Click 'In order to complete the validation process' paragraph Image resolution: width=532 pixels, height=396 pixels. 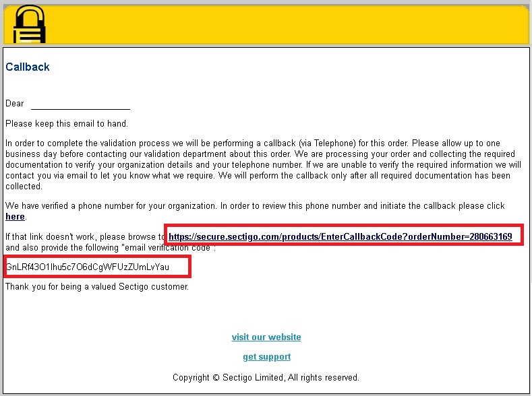pyautogui.click(x=263, y=164)
